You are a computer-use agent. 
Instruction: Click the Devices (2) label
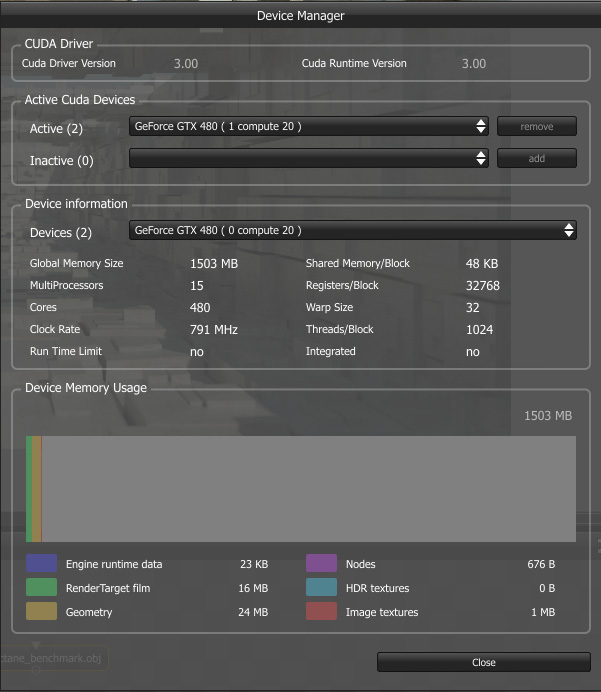pyautogui.click(x=60, y=233)
